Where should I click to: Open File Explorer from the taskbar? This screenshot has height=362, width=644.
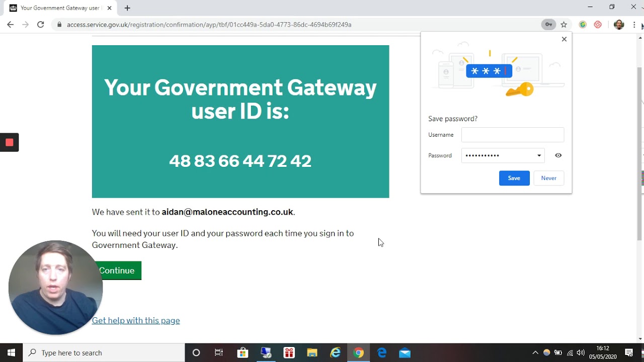pyautogui.click(x=312, y=352)
